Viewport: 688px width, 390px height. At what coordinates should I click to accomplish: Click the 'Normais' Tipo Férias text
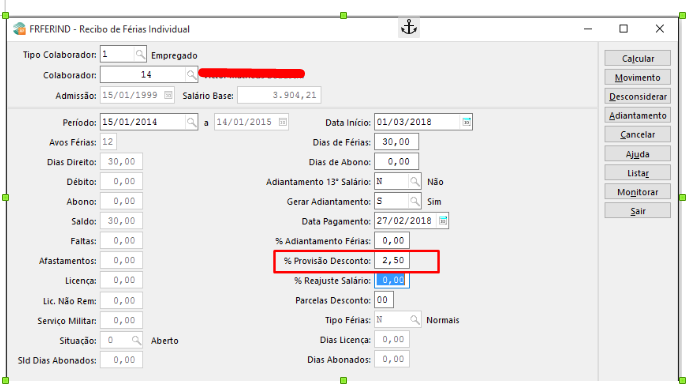443,320
